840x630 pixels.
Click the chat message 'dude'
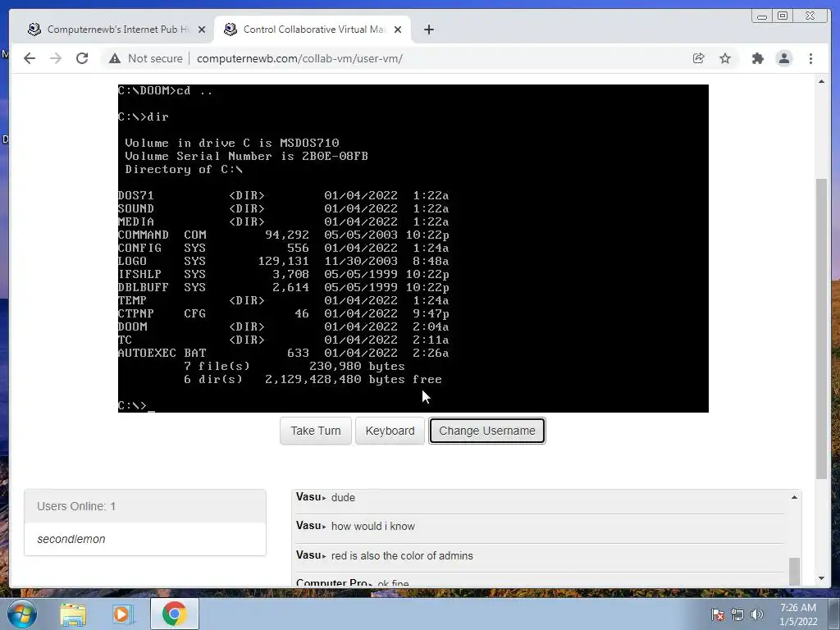343,498
